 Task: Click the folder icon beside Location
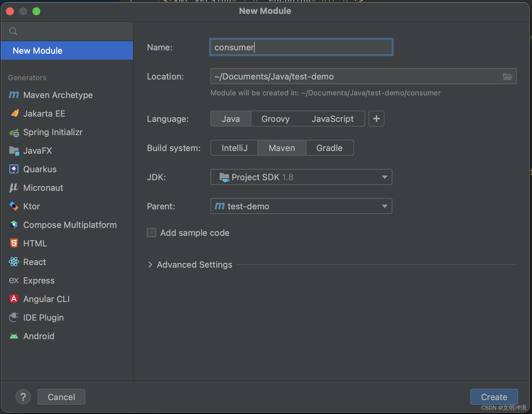507,76
